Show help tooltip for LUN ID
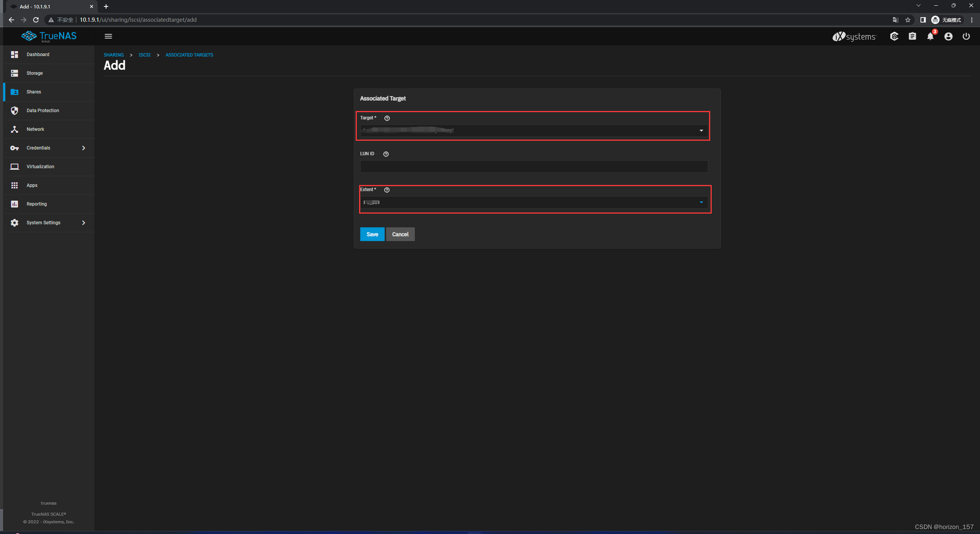This screenshot has width=980, height=534. tap(386, 154)
